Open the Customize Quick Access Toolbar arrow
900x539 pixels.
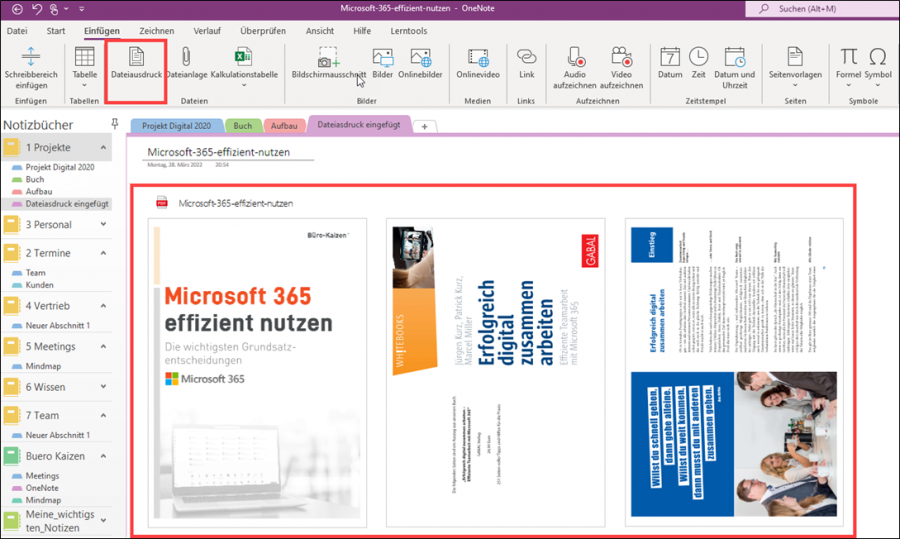click(82, 9)
